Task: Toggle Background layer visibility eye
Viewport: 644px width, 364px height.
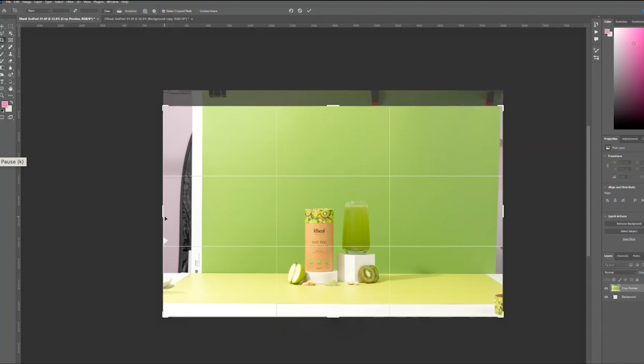Action: tap(606, 297)
